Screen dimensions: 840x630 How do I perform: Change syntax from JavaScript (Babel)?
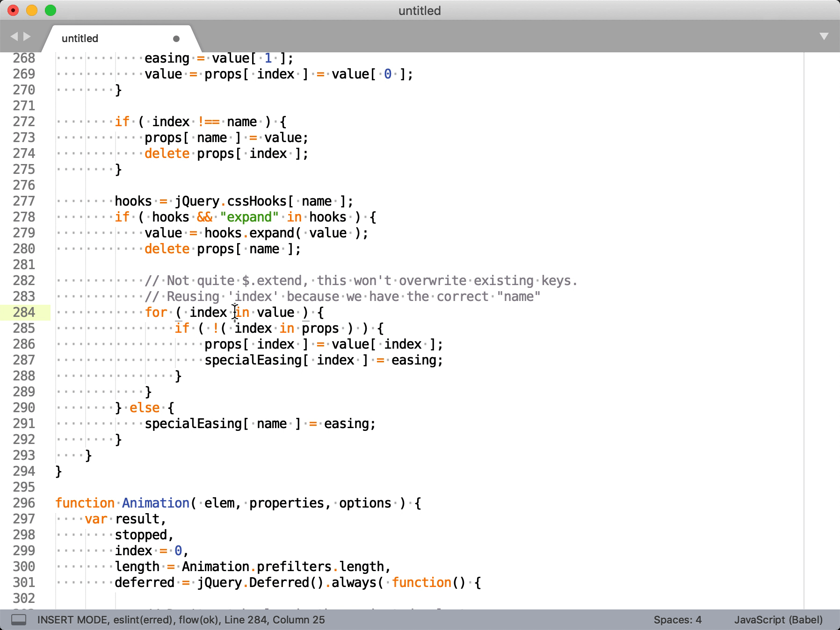(778, 620)
